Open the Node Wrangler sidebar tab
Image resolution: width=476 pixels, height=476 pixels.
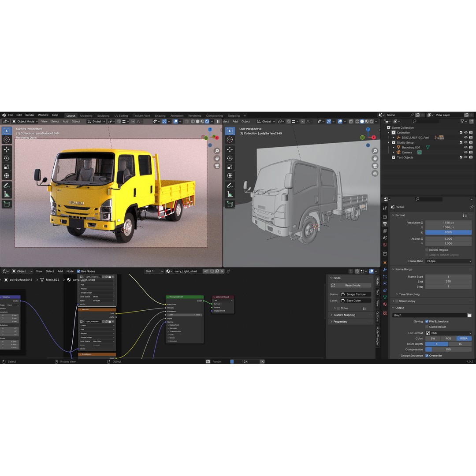click(378, 336)
